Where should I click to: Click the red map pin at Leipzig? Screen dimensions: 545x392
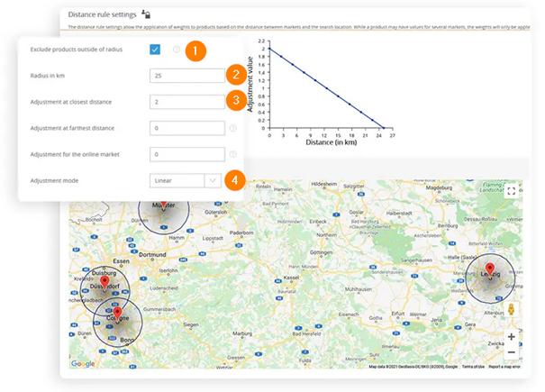point(490,269)
